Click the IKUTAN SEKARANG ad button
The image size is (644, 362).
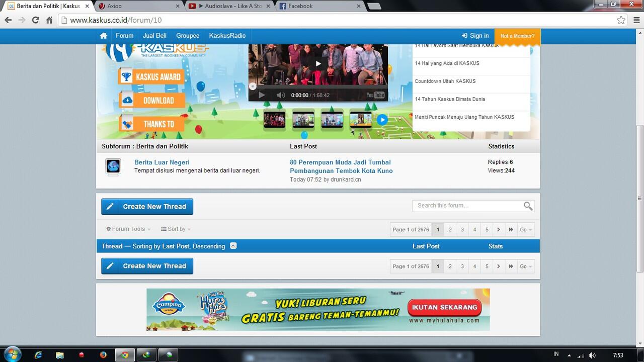444,307
